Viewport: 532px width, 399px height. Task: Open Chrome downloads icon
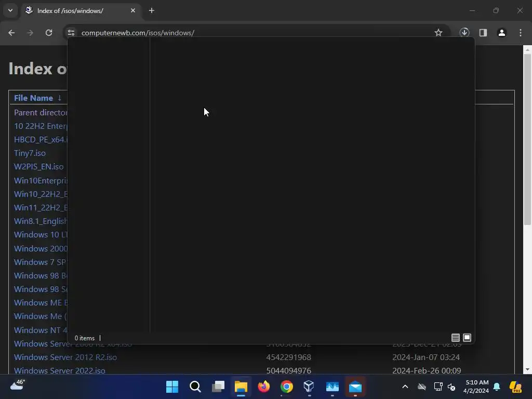(x=464, y=33)
